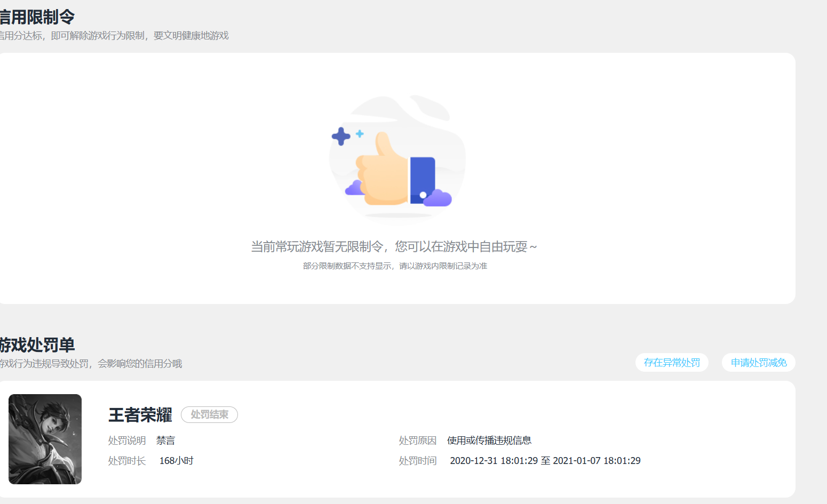Click the 存在异常处罚 button
827x504 pixels.
point(672,363)
